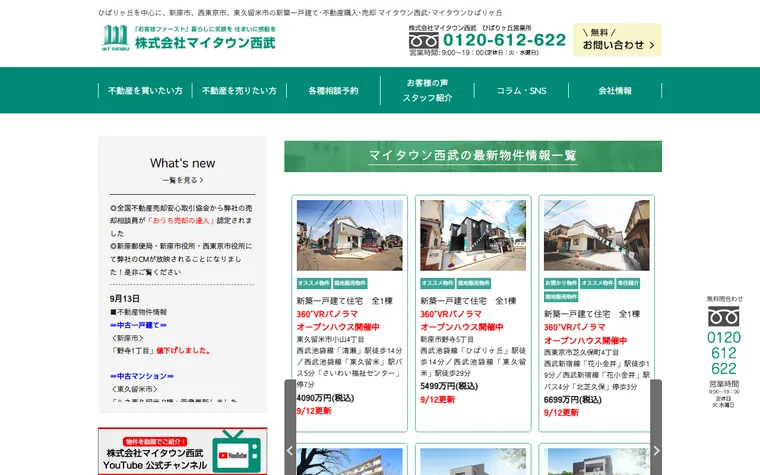The image size is (760, 475).
Task: Click the 9月13日 news date
Action: (x=125, y=299)
